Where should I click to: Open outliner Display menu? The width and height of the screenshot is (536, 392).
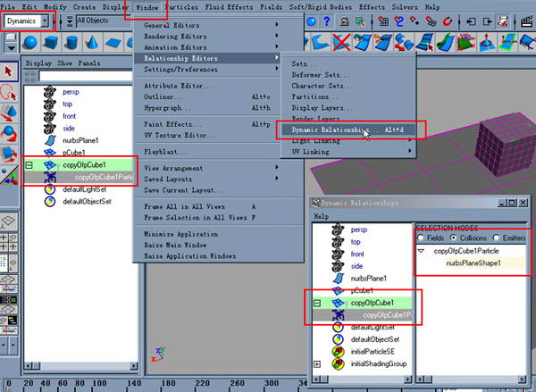(38, 63)
